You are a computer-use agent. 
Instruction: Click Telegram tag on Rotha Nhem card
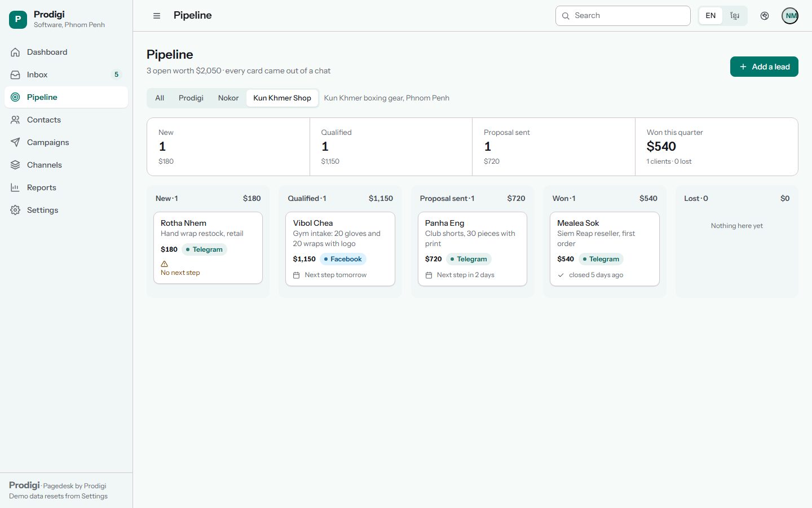pyautogui.click(x=204, y=249)
